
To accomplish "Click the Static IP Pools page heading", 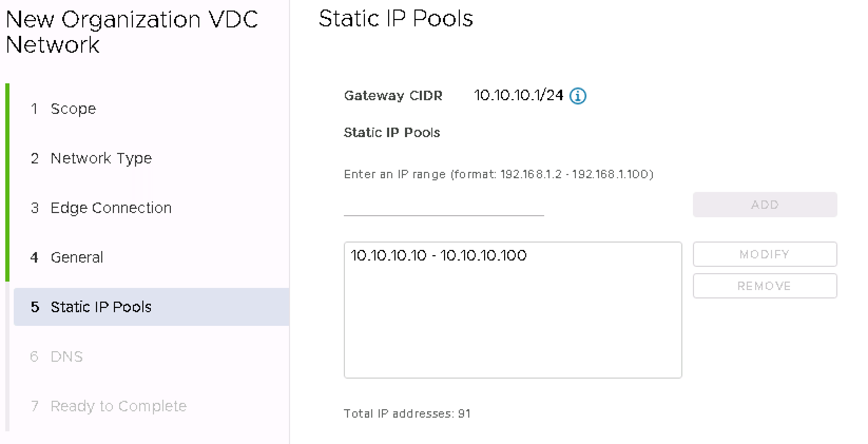I will 396,19.
